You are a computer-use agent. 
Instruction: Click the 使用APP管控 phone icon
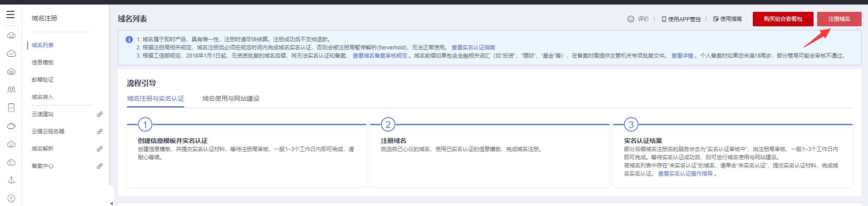pos(664,19)
